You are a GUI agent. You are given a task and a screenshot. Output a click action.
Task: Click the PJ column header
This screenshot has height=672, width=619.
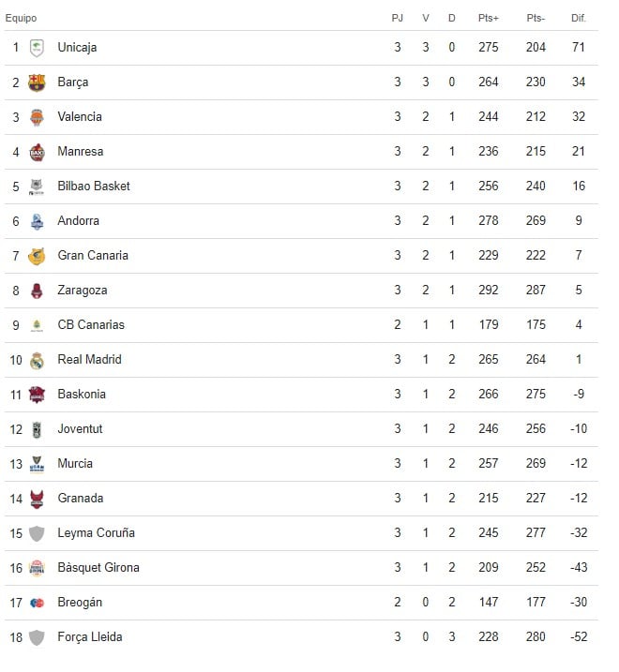coord(397,18)
